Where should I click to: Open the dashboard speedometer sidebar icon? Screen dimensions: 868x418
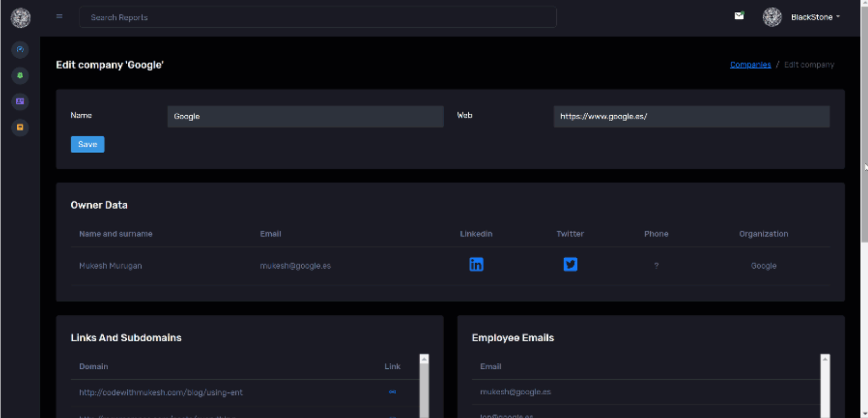(x=20, y=50)
